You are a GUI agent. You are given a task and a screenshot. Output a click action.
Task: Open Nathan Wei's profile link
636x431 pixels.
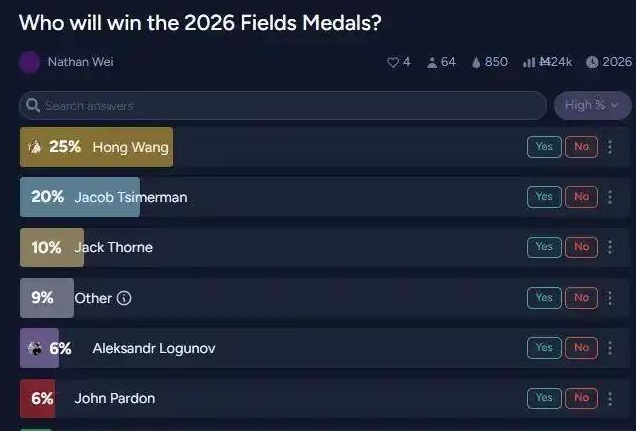(80, 62)
